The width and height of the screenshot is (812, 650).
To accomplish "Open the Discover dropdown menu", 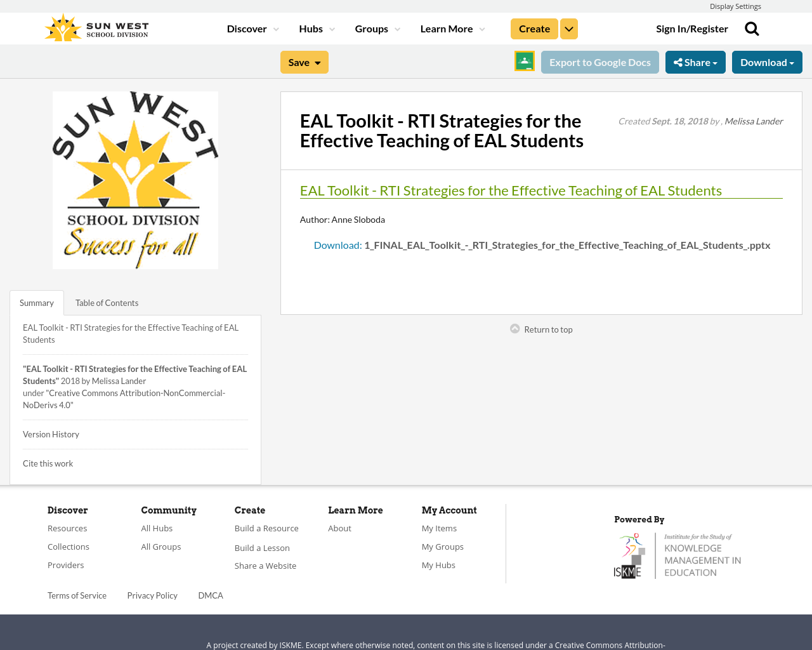I will tap(247, 27).
